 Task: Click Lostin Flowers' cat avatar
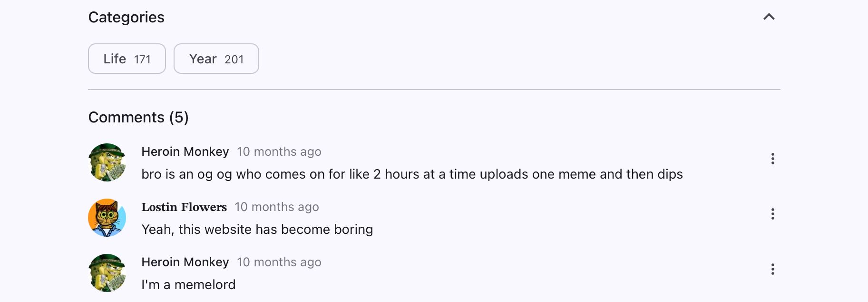click(x=107, y=218)
